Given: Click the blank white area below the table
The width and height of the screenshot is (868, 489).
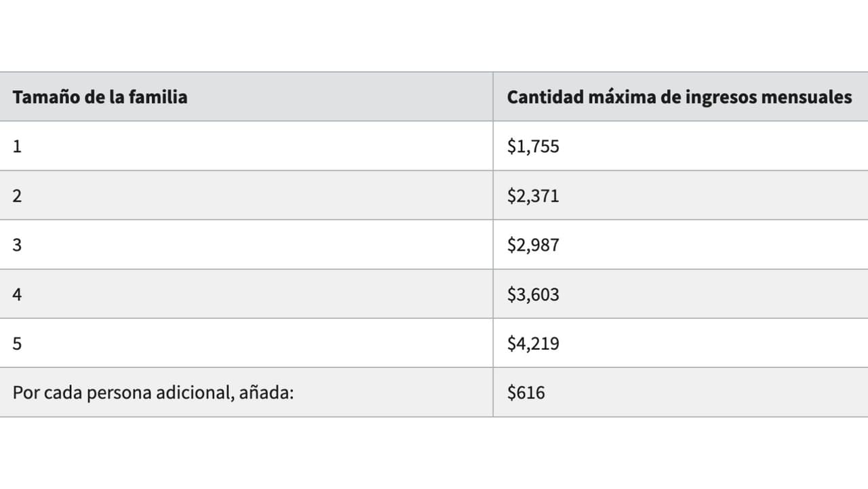Looking at the screenshot, I should 434,454.
